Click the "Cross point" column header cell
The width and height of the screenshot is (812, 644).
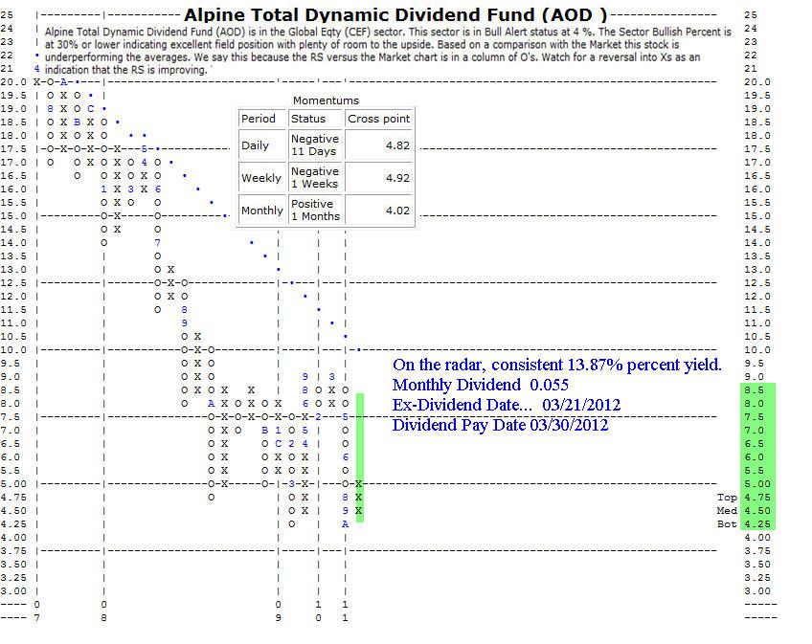click(x=378, y=119)
